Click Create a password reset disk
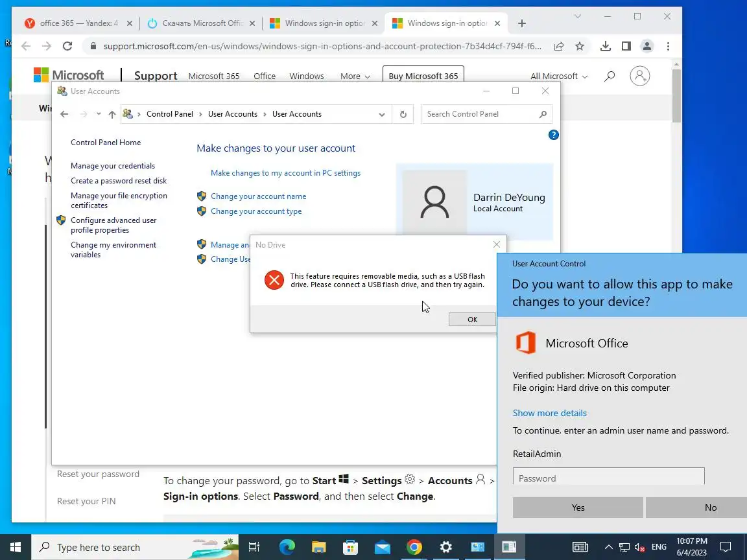747x560 pixels. [x=119, y=180]
